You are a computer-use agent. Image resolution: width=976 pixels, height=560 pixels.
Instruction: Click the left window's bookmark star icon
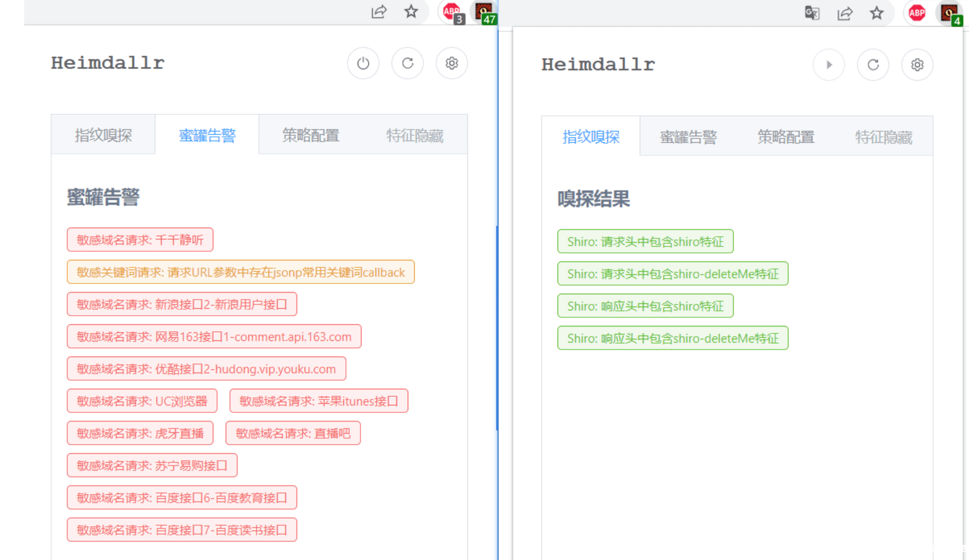coord(411,12)
